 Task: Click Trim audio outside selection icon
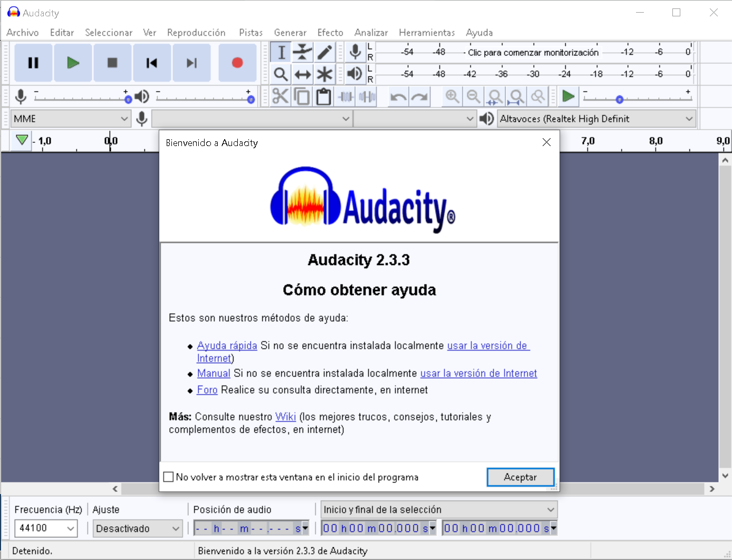(345, 96)
